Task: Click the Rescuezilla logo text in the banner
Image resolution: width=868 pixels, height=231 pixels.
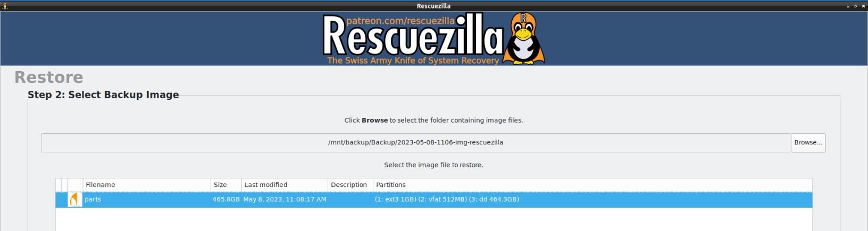Action: tap(413, 37)
